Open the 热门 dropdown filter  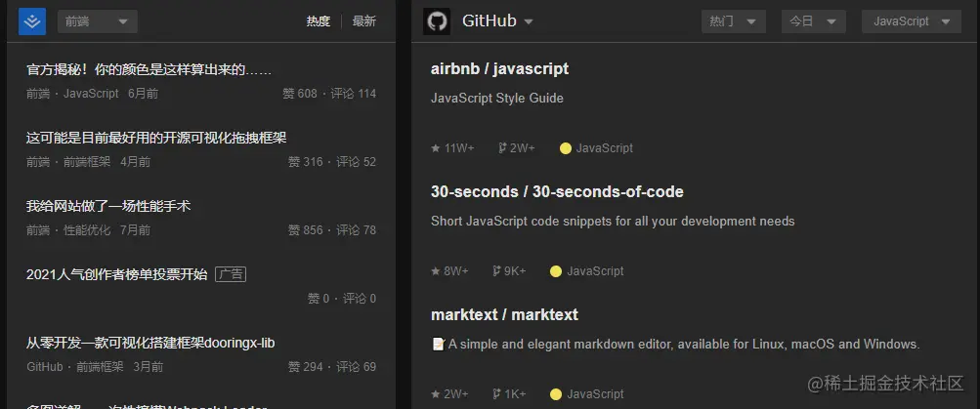734,21
